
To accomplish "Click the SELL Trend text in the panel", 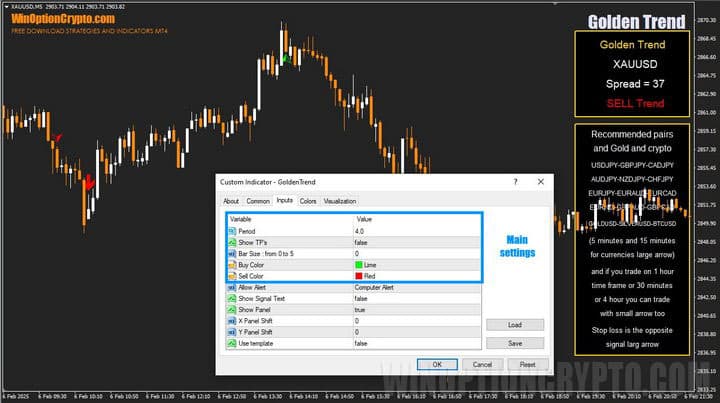I will click(635, 103).
